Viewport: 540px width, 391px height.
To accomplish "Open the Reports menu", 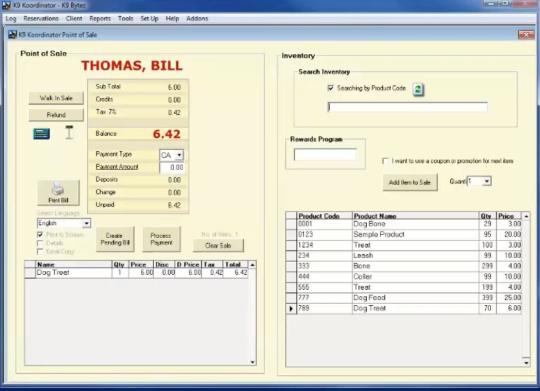I will tap(100, 19).
